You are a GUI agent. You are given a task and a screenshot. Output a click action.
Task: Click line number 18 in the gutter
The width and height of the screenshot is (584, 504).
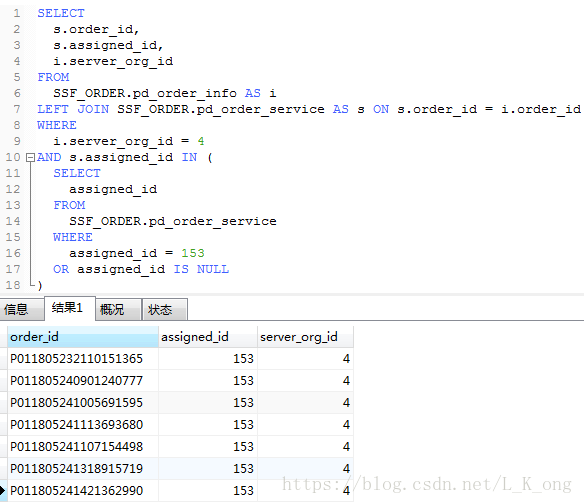(13, 286)
